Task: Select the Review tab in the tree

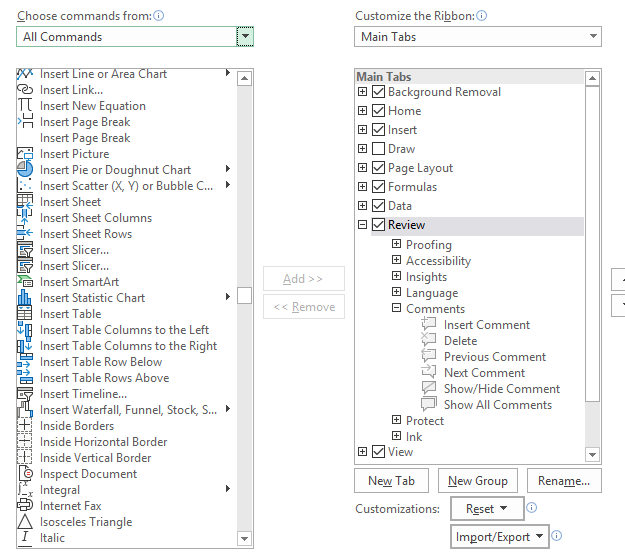Action: 406,226
